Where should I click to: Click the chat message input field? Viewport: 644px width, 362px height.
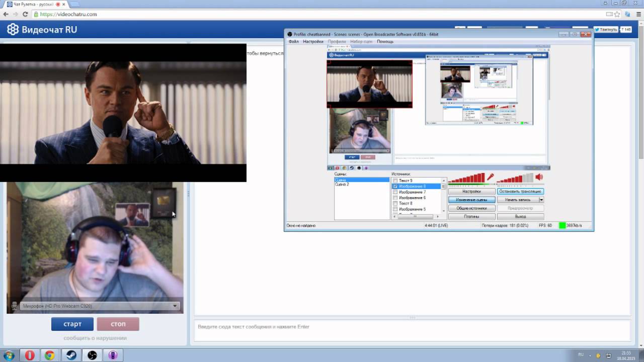tap(412, 331)
